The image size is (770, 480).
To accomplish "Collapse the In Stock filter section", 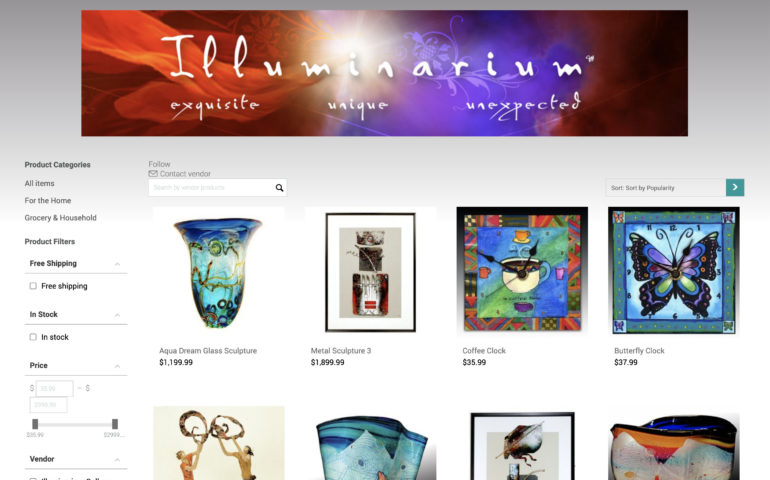I will [117, 315].
